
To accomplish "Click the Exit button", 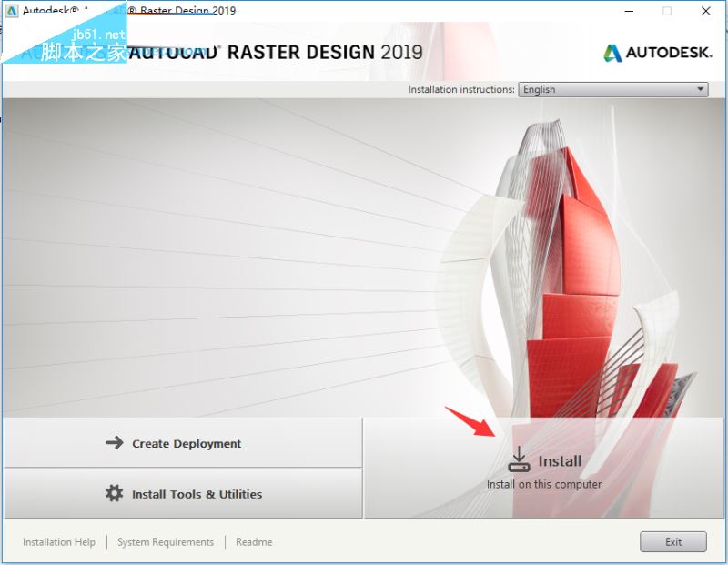I will pos(673,541).
